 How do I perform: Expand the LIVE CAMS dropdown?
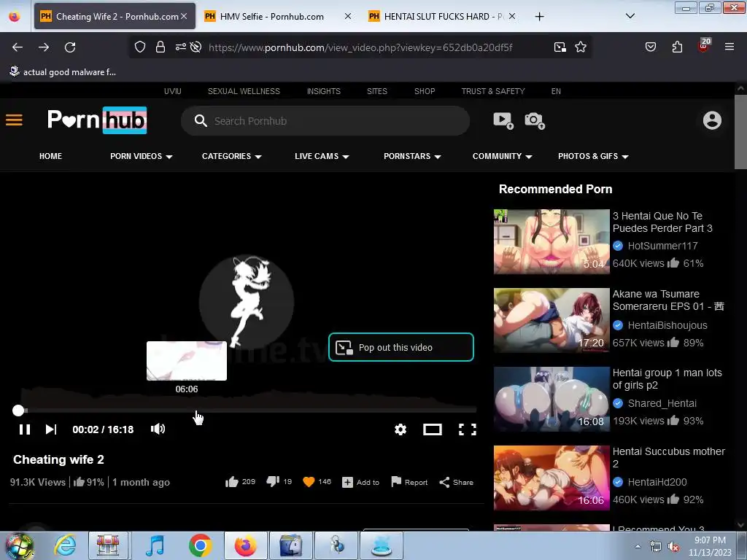(322, 156)
